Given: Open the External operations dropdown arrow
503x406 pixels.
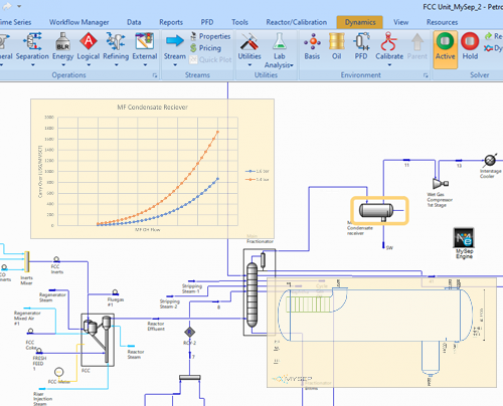Looking at the screenshot, I should pos(145,65).
